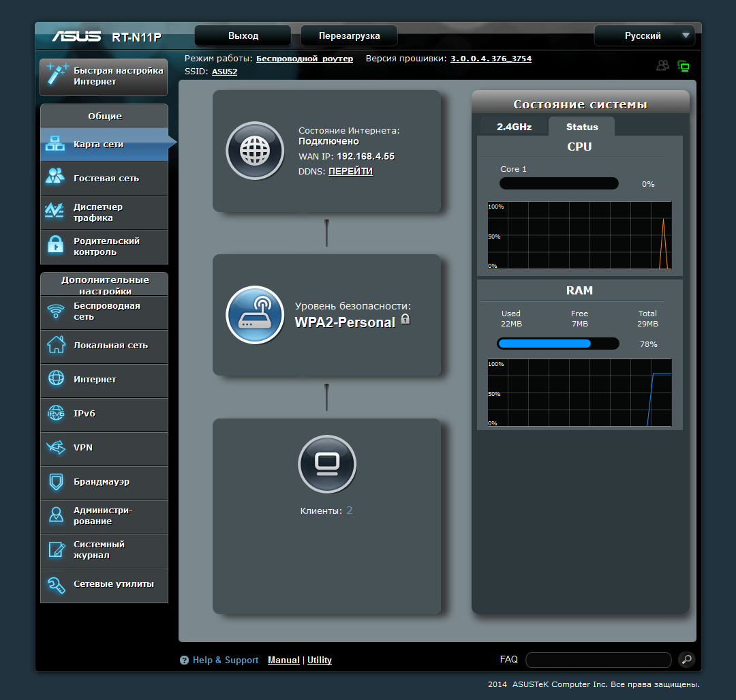This screenshot has height=700, width=736.
Task: Click the wireless router icon
Action: (255, 314)
